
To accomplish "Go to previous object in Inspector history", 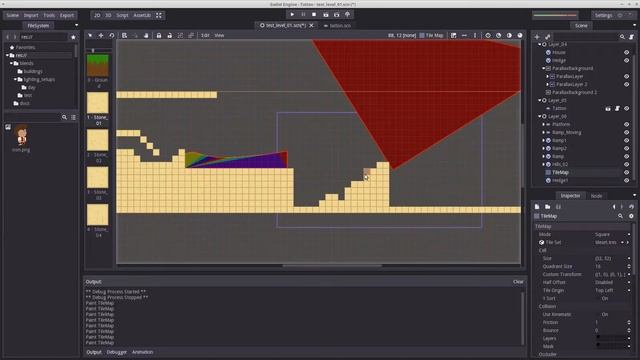I will click(x=614, y=207).
